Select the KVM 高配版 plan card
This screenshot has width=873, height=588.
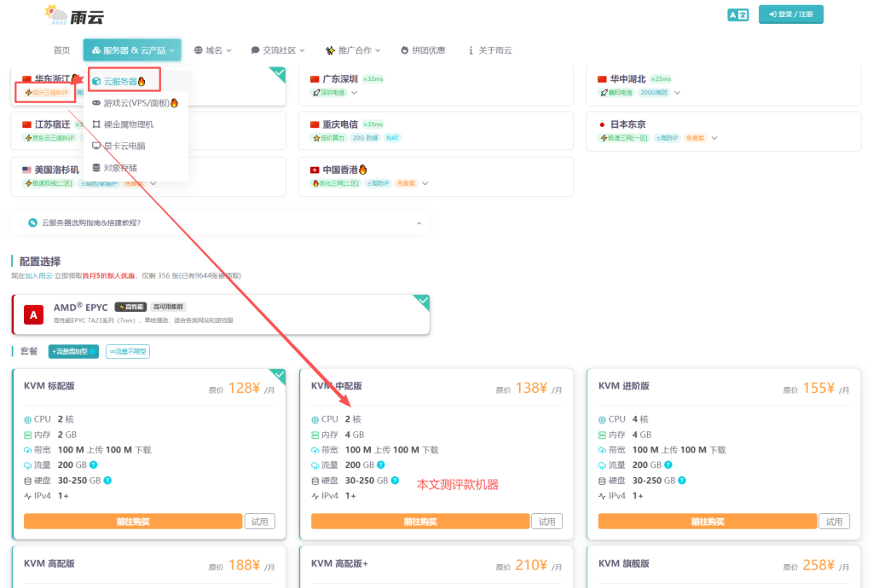(x=148, y=567)
